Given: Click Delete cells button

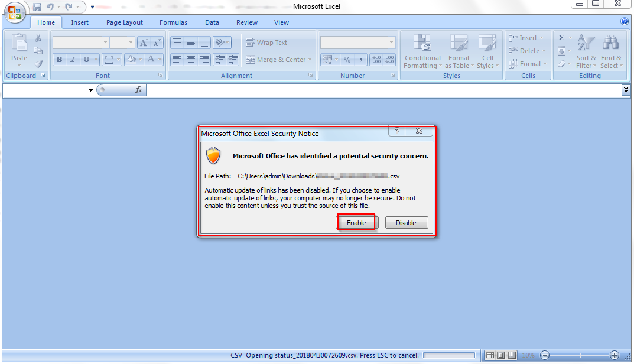Looking at the screenshot, I should [x=527, y=51].
